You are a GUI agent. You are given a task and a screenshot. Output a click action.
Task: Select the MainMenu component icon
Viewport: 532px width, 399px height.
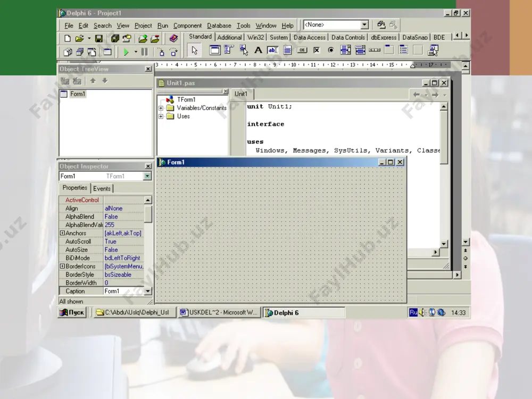[x=229, y=50]
